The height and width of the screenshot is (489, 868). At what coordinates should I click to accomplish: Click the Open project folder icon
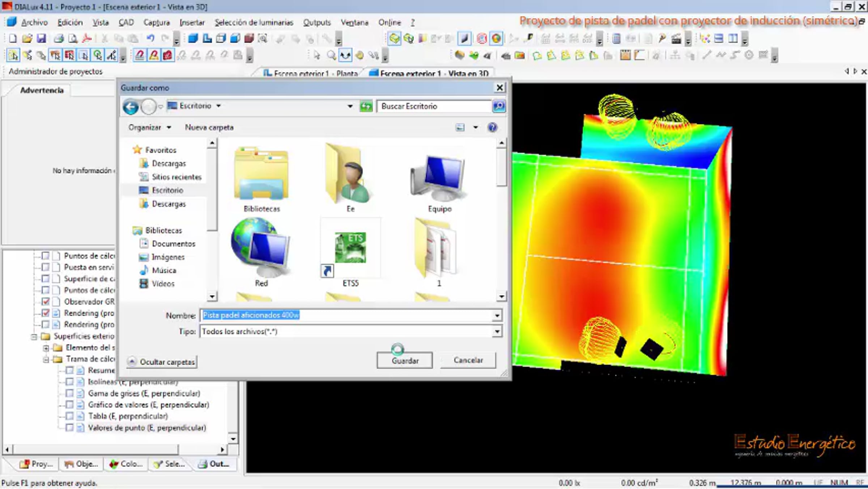[27, 38]
